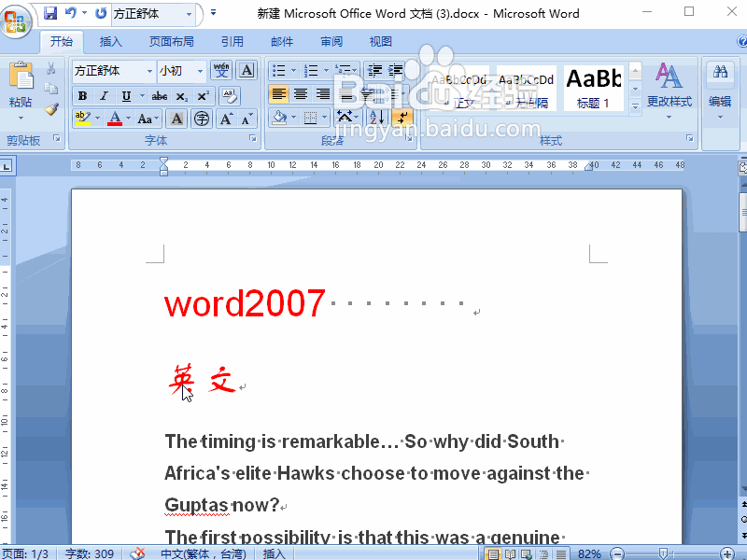
Task: Sort text A to Z
Action: [377, 118]
